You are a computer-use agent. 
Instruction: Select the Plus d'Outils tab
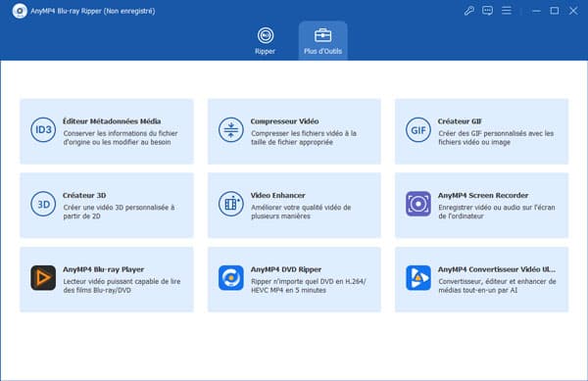pyautogui.click(x=322, y=41)
